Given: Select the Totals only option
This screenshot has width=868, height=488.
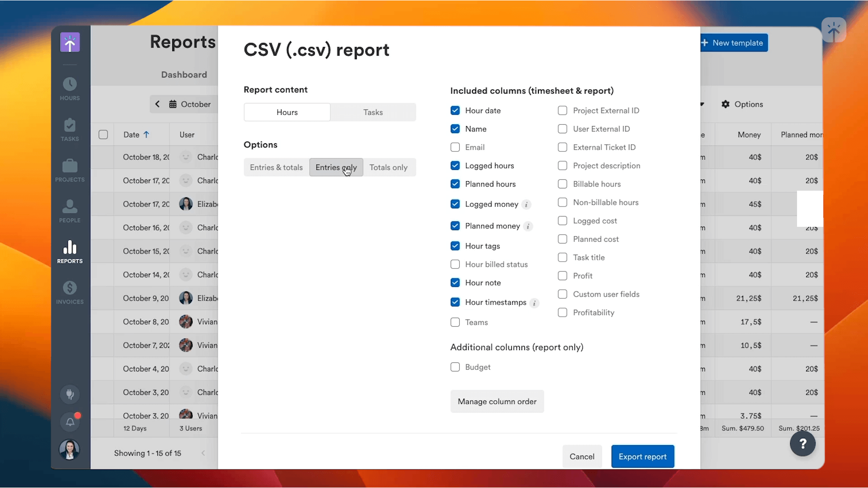Looking at the screenshot, I should point(388,167).
